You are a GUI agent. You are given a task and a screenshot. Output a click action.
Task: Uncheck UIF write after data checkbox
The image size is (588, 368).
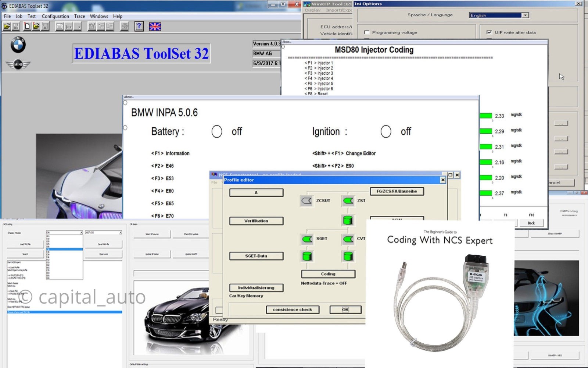tap(489, 32)
